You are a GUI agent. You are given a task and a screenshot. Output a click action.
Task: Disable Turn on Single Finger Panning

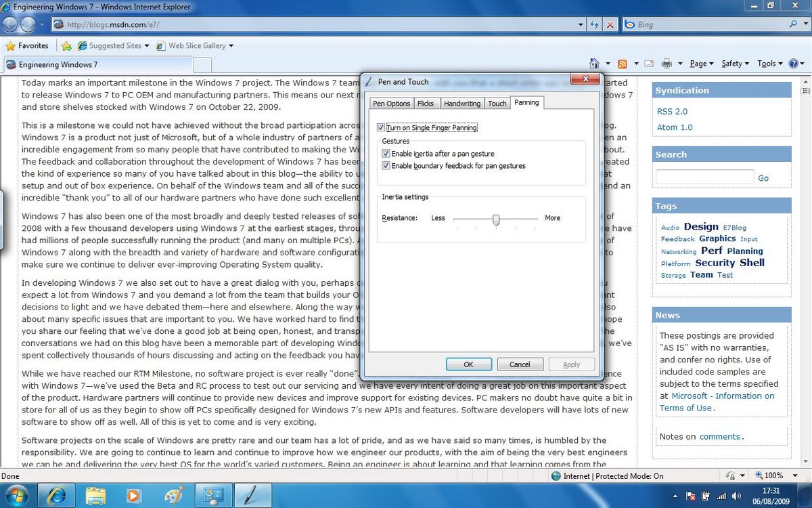click(x=381, y=127)
